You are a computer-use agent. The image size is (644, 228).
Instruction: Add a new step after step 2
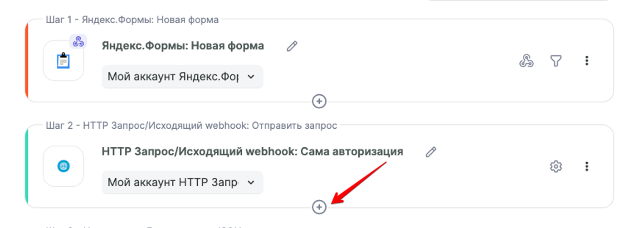point(319,207)
